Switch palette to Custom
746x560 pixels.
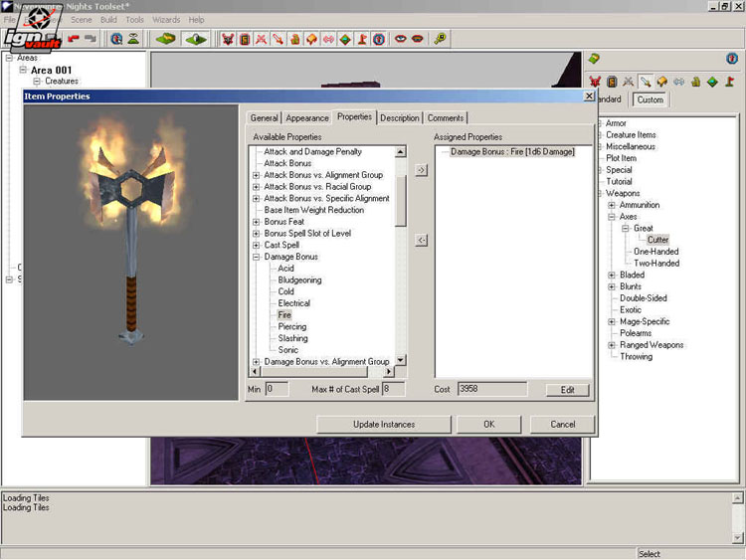(x=651, y=99)
